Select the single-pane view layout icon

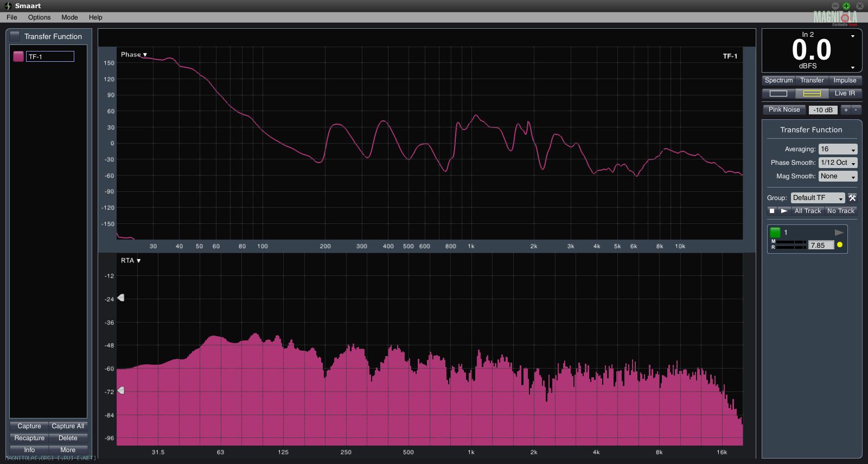tap(778, 94)
